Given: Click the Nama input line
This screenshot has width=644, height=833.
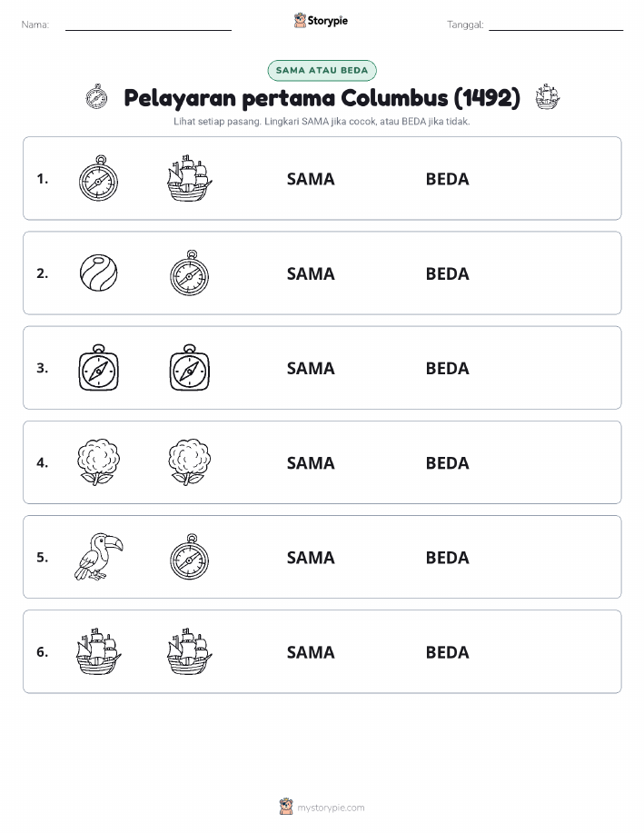Looking at the screenshot, I should pyautogui.click(x=148, y=25).
